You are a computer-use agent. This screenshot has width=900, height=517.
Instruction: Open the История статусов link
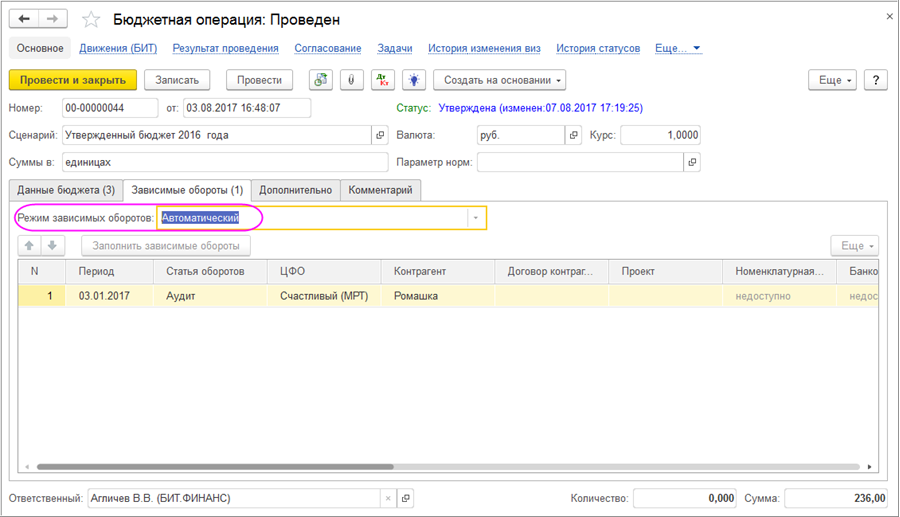pos(598,48)
